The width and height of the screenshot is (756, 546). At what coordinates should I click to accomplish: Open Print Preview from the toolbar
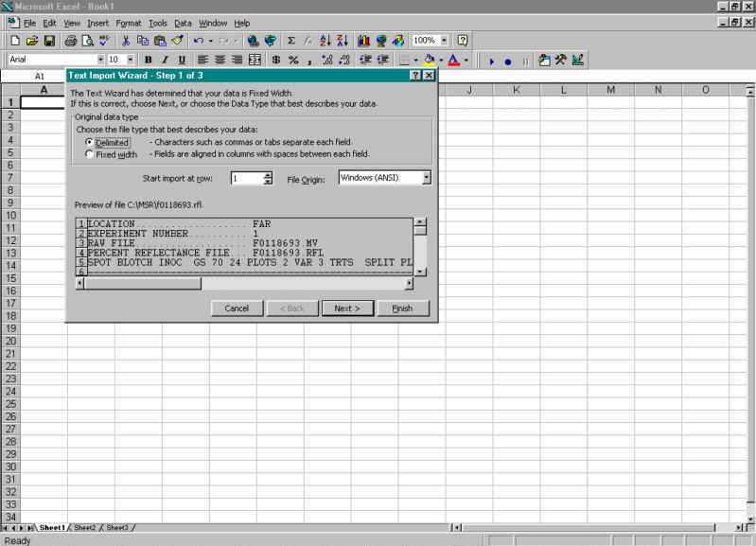(x=88, y=41)
